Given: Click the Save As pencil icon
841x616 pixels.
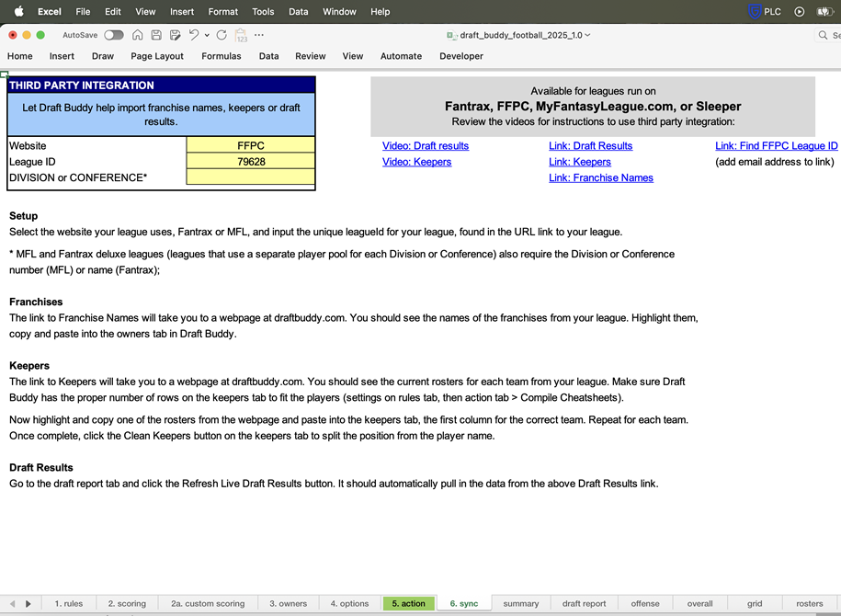Looking at the screenshot, I should [175, 35].
